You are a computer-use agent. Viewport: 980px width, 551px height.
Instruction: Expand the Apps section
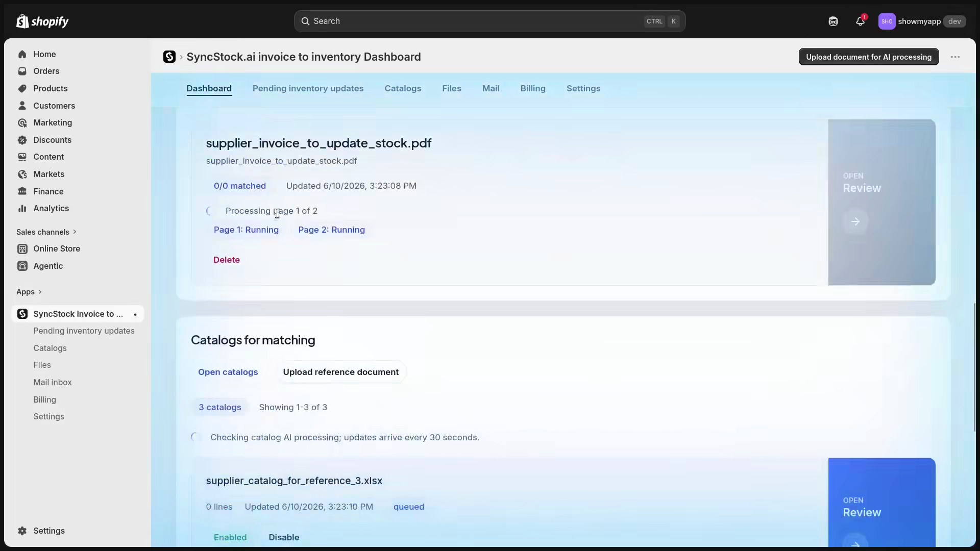coord(29,292)
